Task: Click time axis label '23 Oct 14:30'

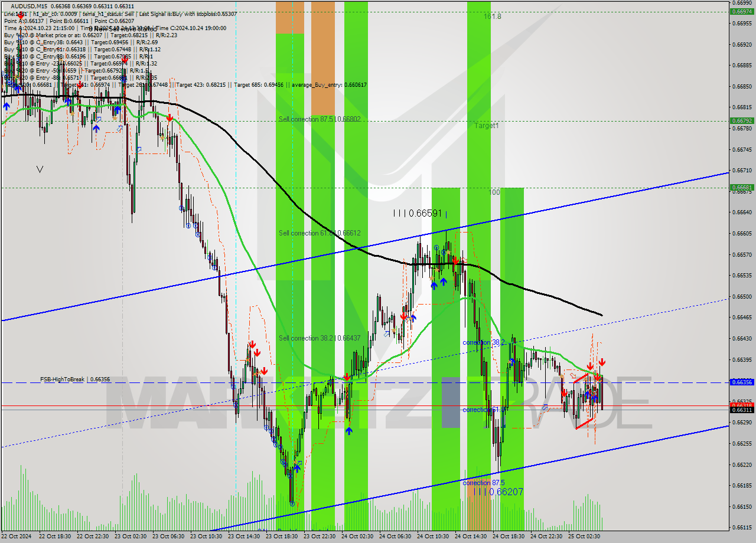Action: (x=245, y=536)
